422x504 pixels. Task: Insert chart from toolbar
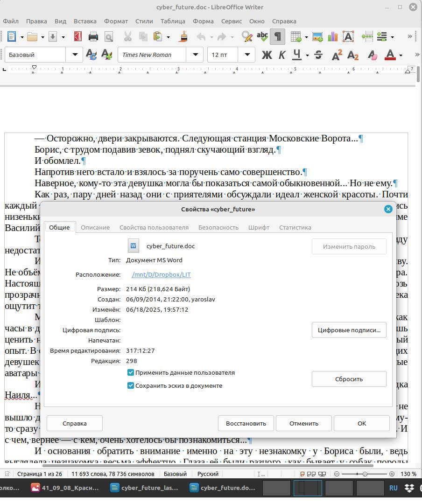(x=332, y=37)
